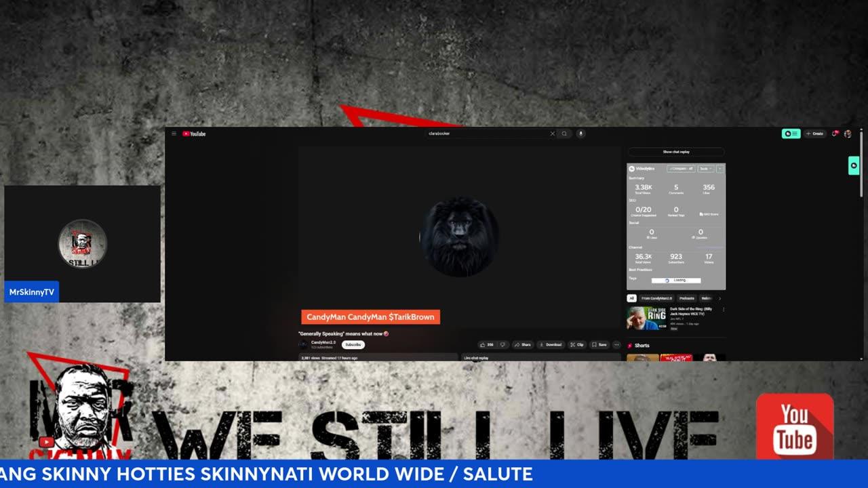868x488 pixels.
Task: Select the All filter chip
Action: (631, 298)
